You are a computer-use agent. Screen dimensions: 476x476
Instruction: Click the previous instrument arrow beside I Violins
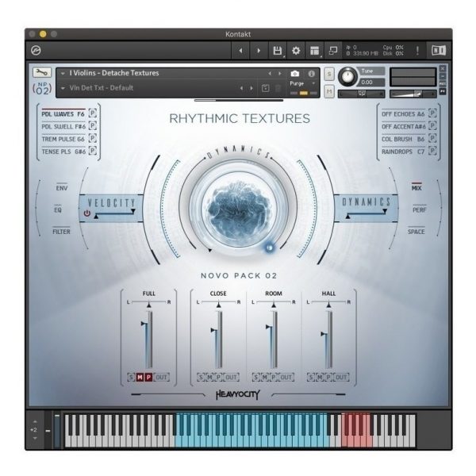tap(270, 74)
